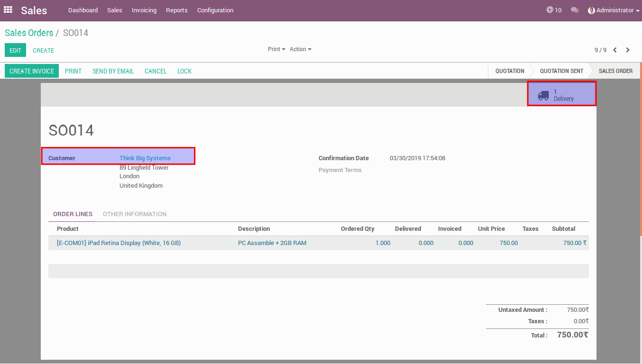Switch to Other Information tab

(x=135, y=214)
